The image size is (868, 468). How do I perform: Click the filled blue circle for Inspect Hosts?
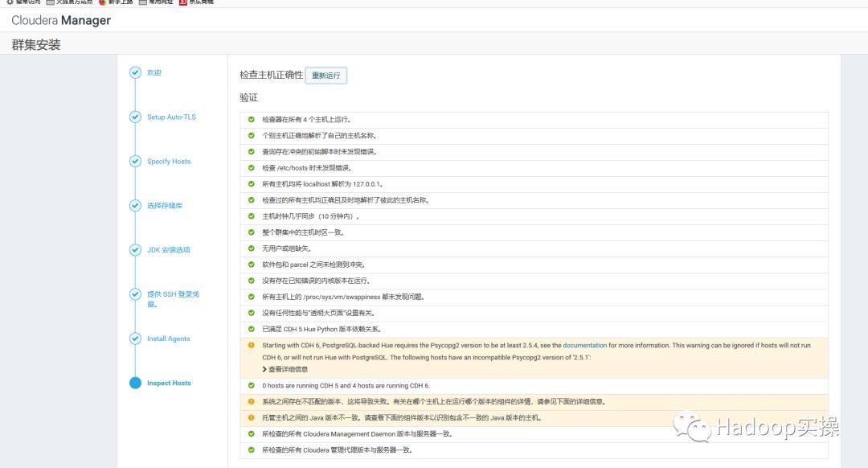click(x=135, y=383)
